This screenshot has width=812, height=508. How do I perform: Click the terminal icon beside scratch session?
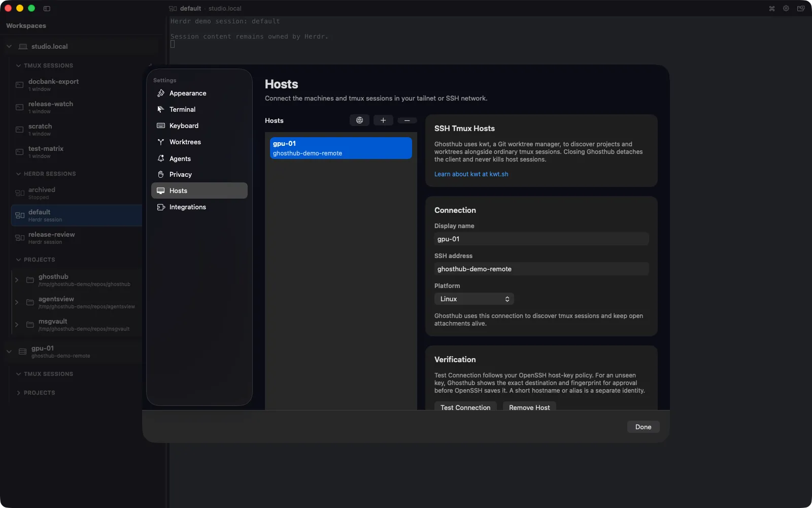[x=19, y=130]
